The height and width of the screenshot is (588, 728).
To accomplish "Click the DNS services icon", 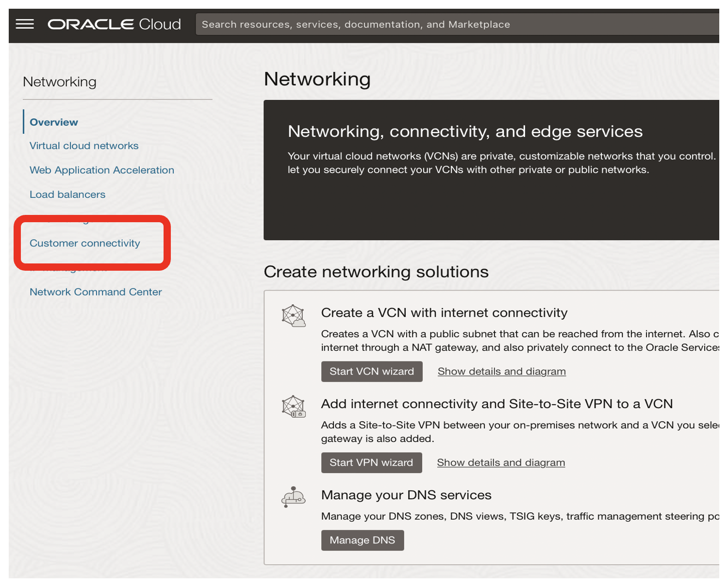I will 293,497.
